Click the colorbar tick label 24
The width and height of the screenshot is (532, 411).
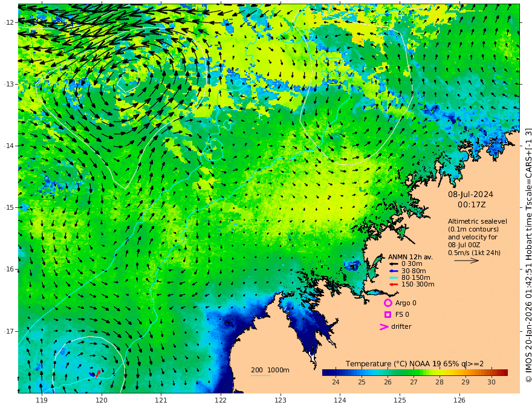[x=336, y=382]
